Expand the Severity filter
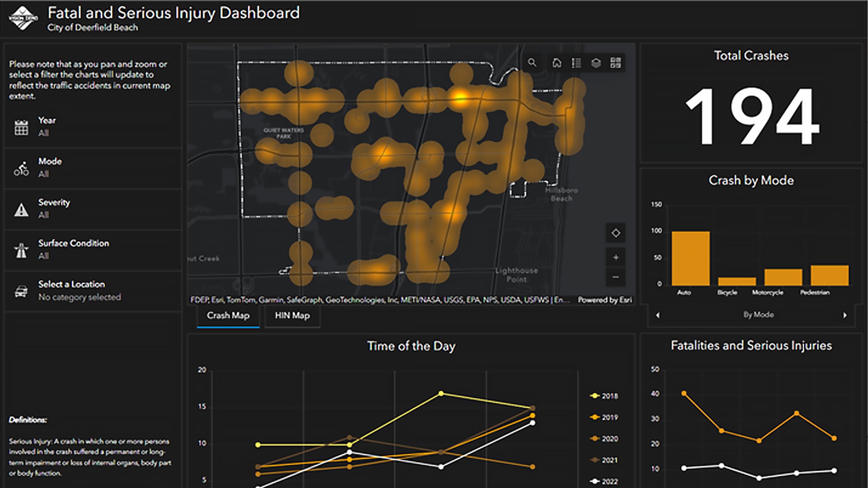868x488 pixels. [x=93, y=209]
